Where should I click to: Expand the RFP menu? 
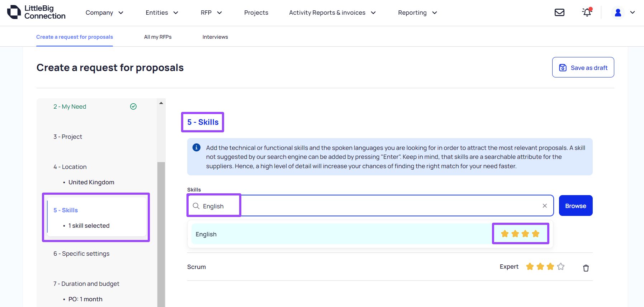(x=211, y=13)
